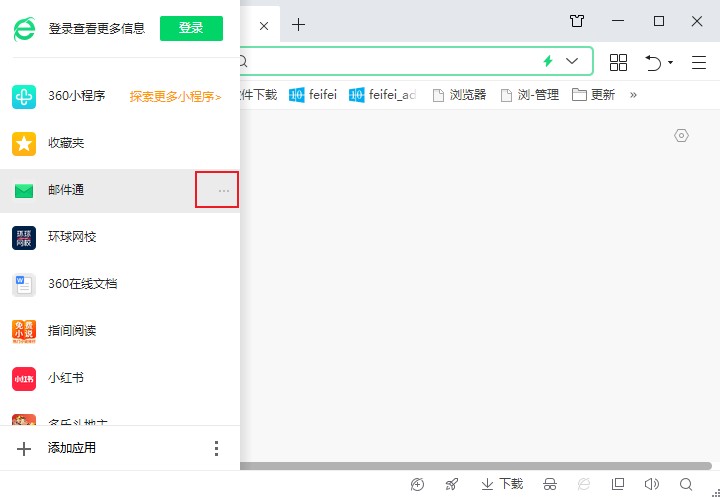Click the rocket speed-up status icon
This screenshot has height=497, width=720.
451,484
